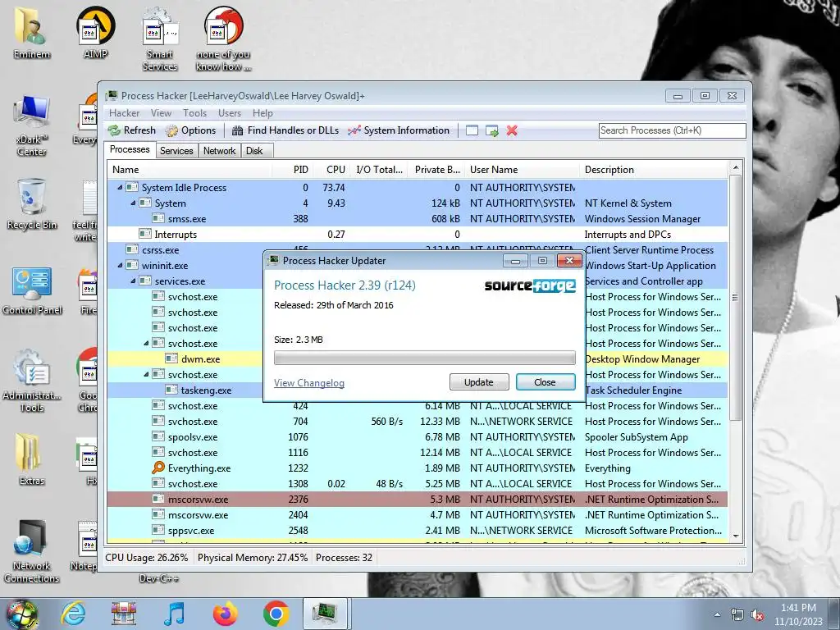Open the AIMP desktop shortcut
The width and height of the screenshot is (840, 630).
pos(95,32)
